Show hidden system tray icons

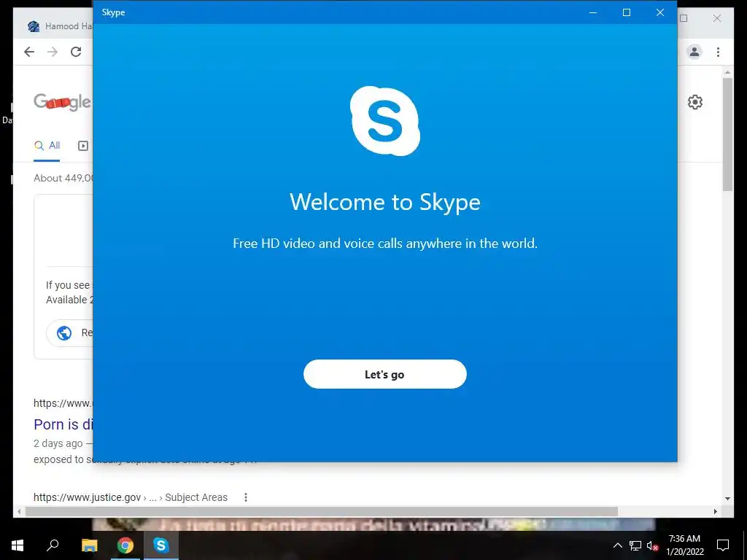[617, 545]
